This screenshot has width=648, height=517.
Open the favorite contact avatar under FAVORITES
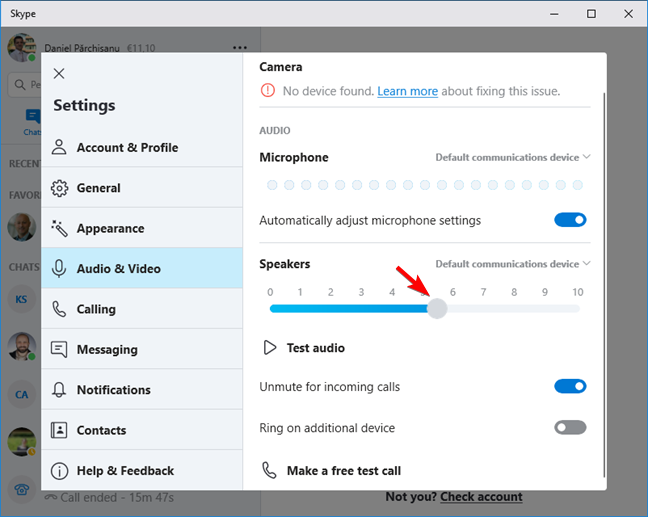pos(21,227)
